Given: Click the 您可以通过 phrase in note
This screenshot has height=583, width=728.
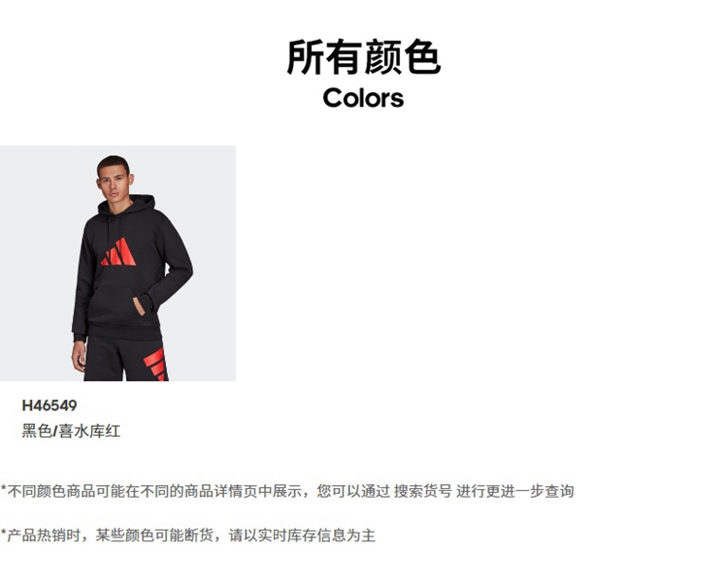Looking at the screenshot, I should click(x=353, y=491).
